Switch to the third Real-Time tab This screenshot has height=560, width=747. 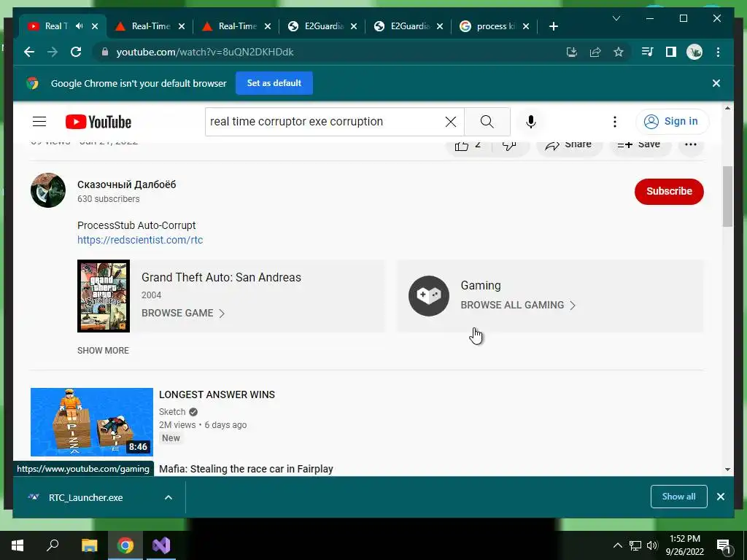238,26
